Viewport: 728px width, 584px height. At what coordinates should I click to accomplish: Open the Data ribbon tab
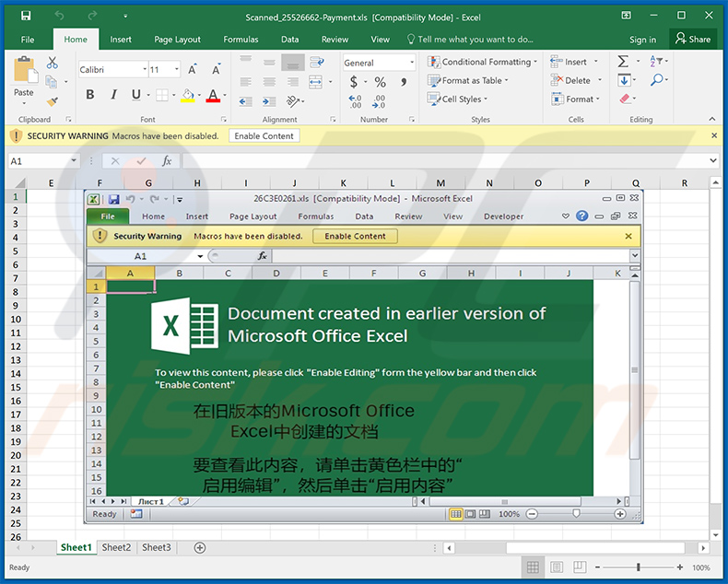pos(289,40)
